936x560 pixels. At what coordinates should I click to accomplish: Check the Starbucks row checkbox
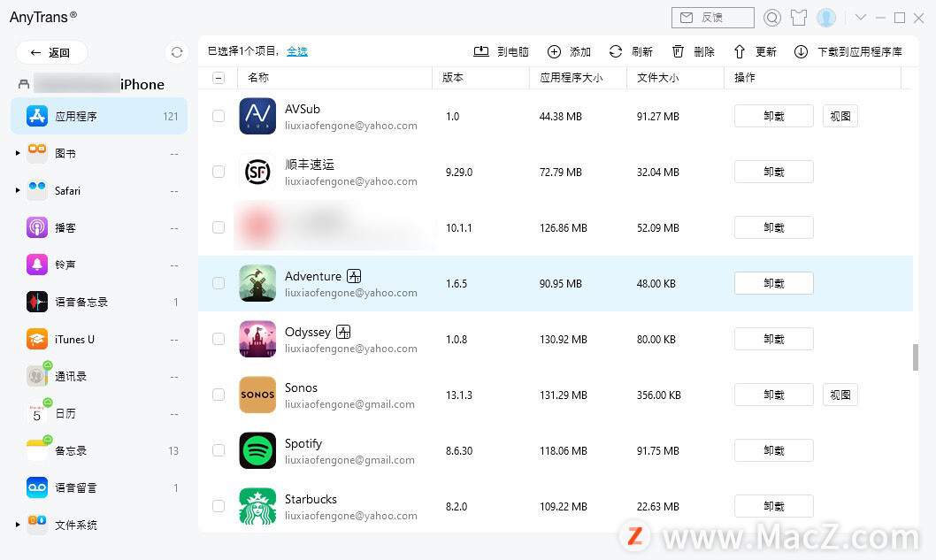pyautogui.click(x=219, y=506)
